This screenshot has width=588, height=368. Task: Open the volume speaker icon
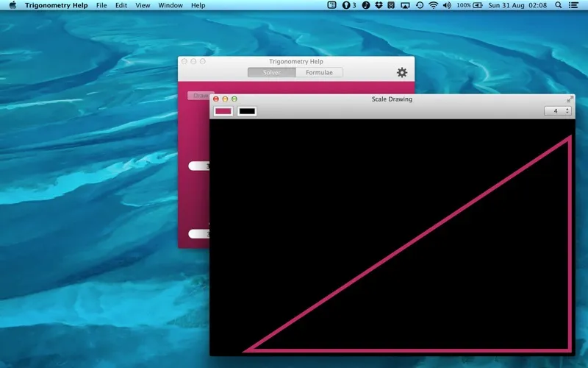(x=447, y=5)
